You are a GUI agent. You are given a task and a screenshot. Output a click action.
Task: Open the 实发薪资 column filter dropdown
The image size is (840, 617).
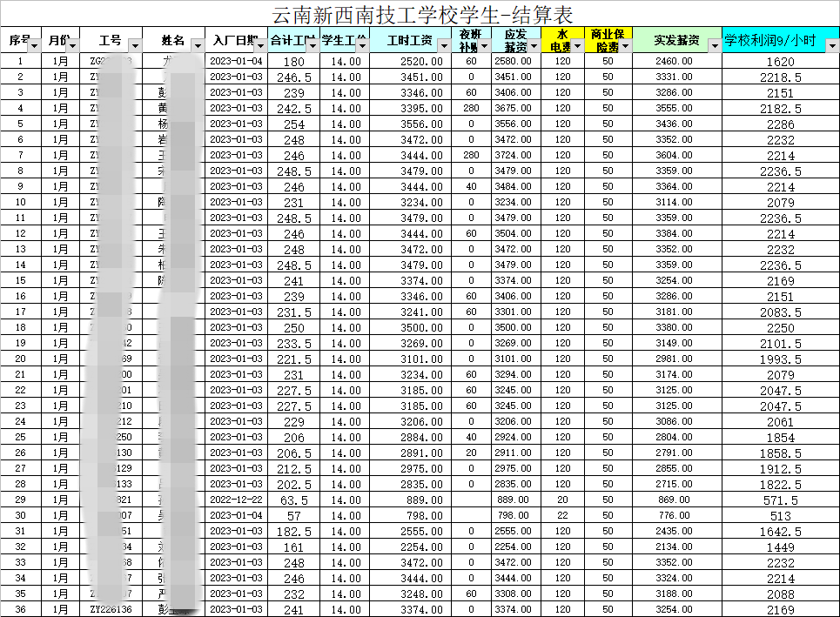pyautogui.click(x=715, y=46)
